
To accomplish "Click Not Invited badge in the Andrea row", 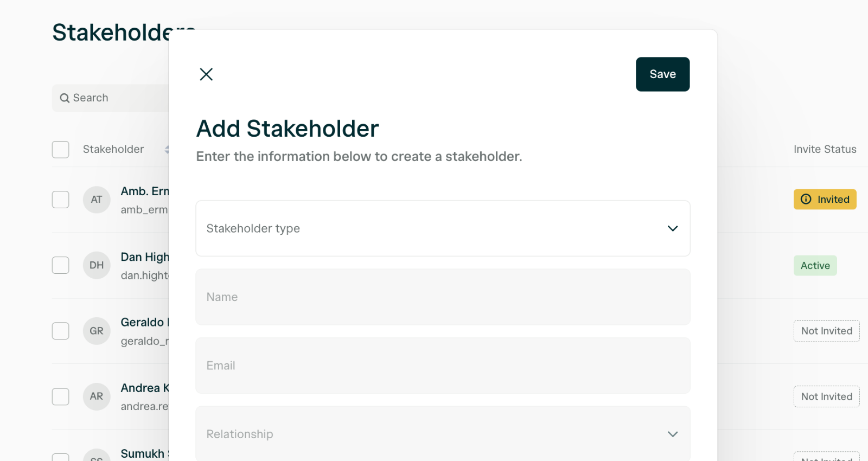I will point(826,396).
